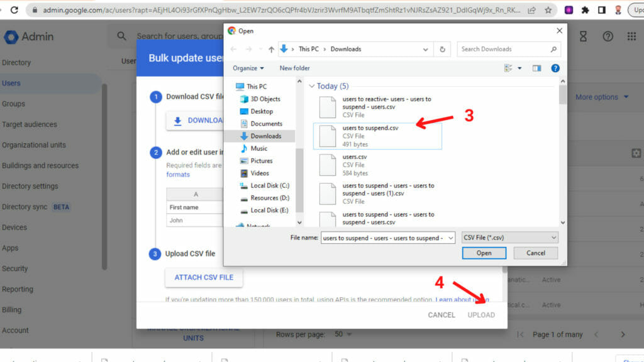Click the back arrow in the Open dialog

point(233,49)
